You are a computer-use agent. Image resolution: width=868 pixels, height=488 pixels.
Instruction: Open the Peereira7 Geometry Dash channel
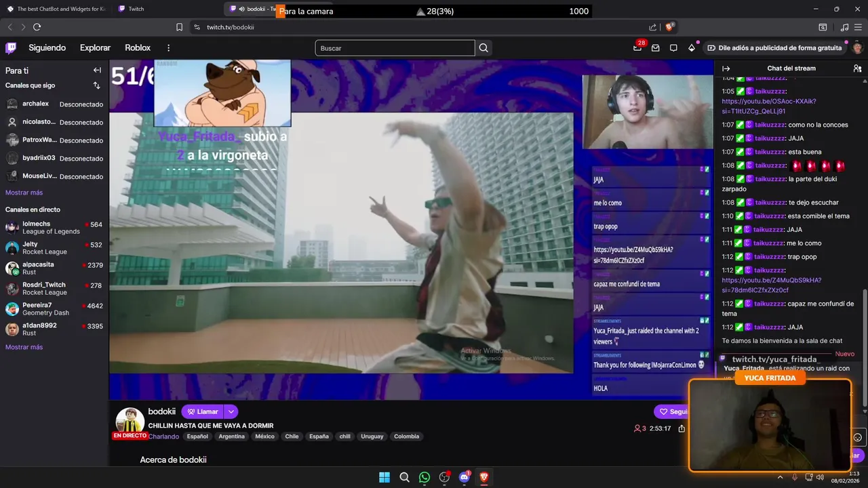point(54,309)
